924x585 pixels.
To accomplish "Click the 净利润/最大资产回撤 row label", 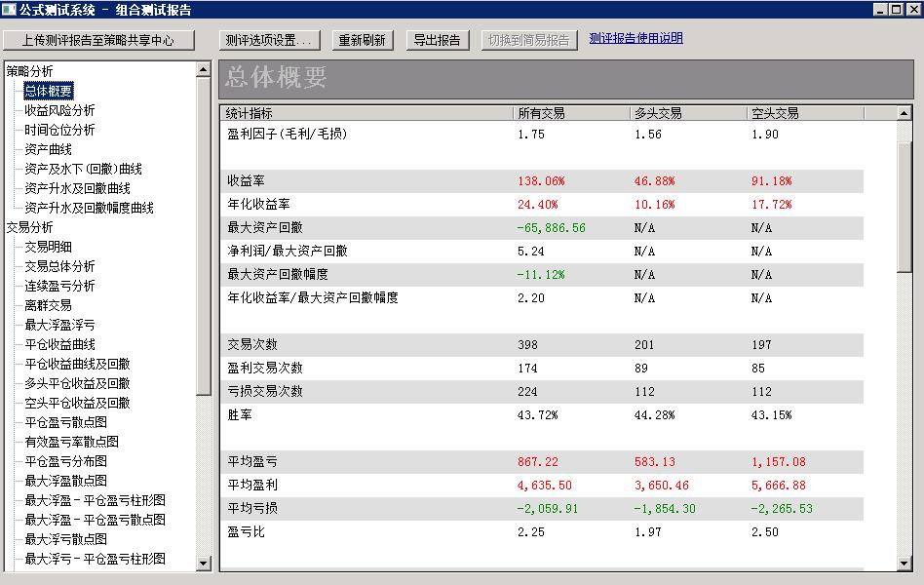I will [x=287, y=251].
